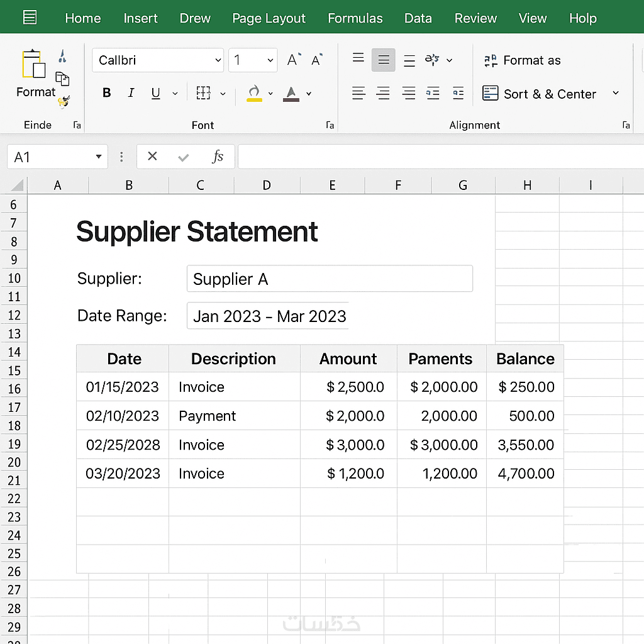Select row 16 header

point(14,389)
